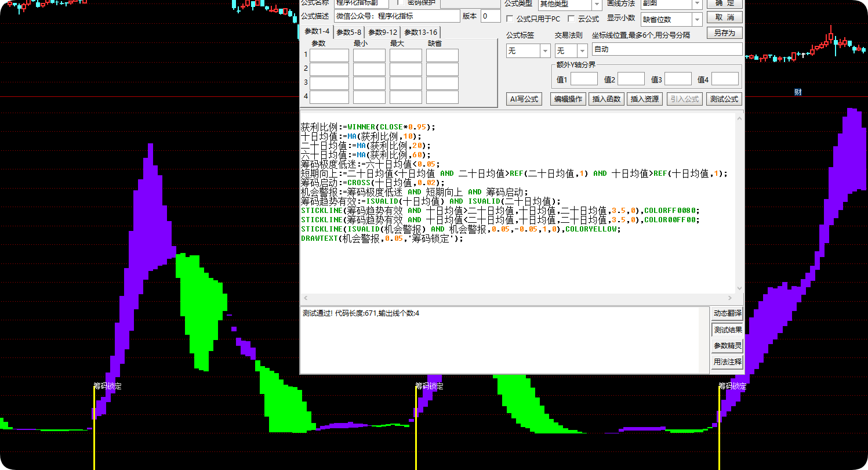Image resolution: width=868 pixels, height=470 pixels.
Task: Show the 动态翻译 panel
Action: tap(727, 313)
